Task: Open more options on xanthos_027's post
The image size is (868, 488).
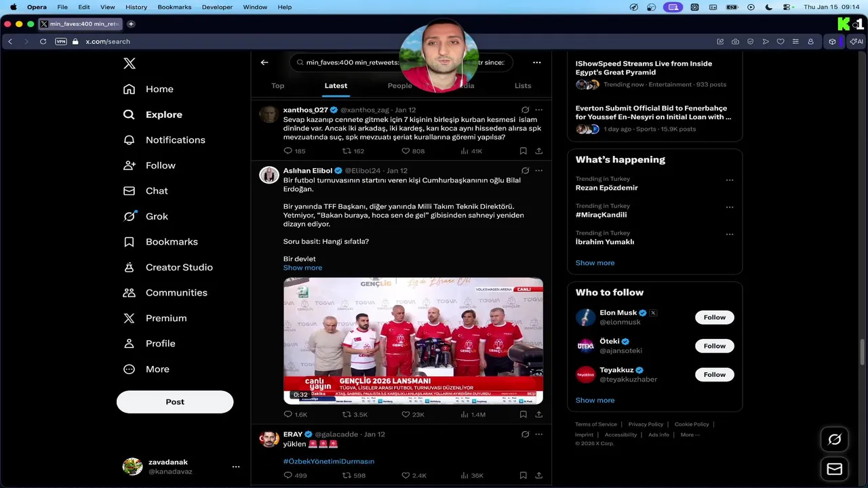Action: (538, 110)
